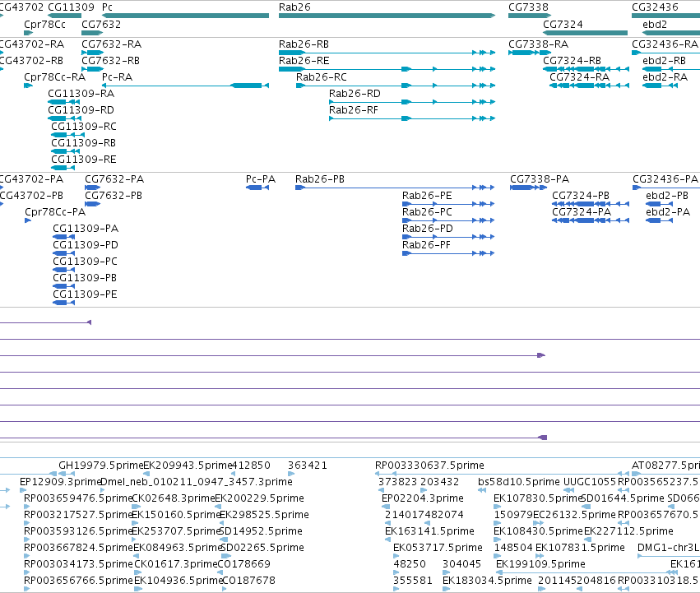Image resolution: width=700 pixels, height=593 pixels.
Task: Select the CG11309-PB protein label
Action: 85,278
